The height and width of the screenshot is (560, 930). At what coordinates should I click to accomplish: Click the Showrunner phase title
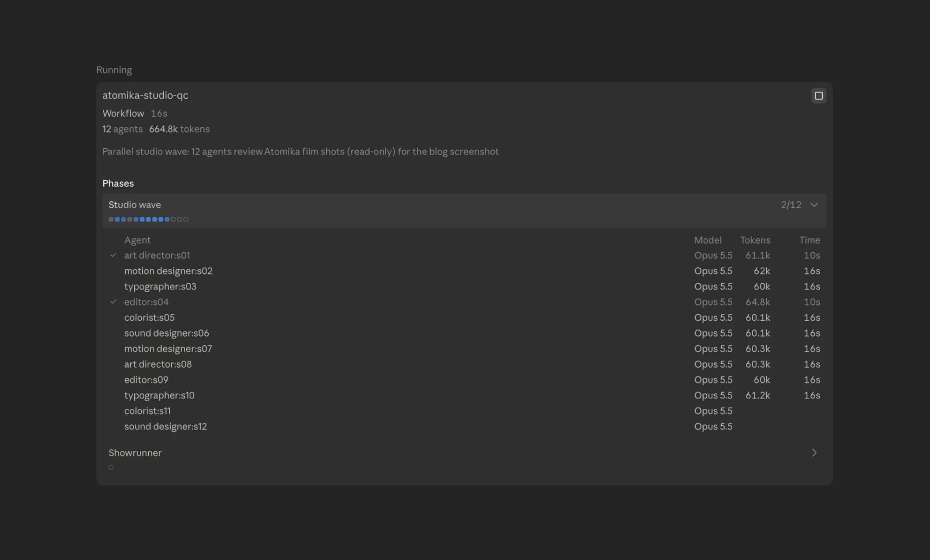pyautogui.click(x=135, y=453)
